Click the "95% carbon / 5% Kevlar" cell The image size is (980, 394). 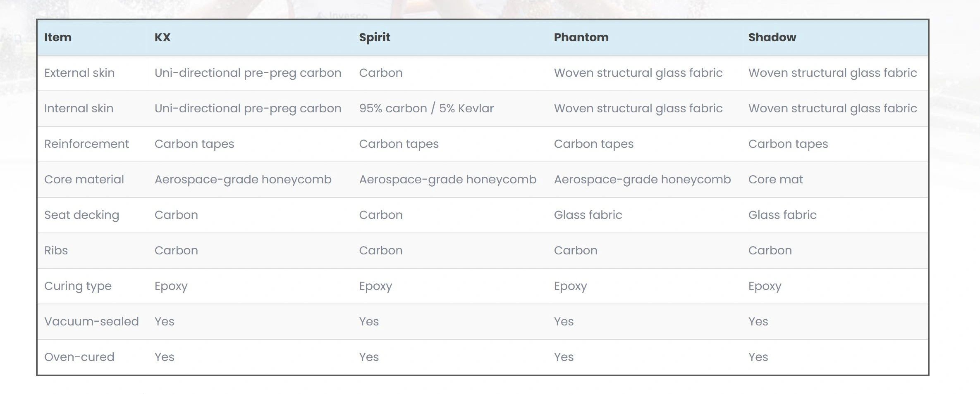(426, 109)
